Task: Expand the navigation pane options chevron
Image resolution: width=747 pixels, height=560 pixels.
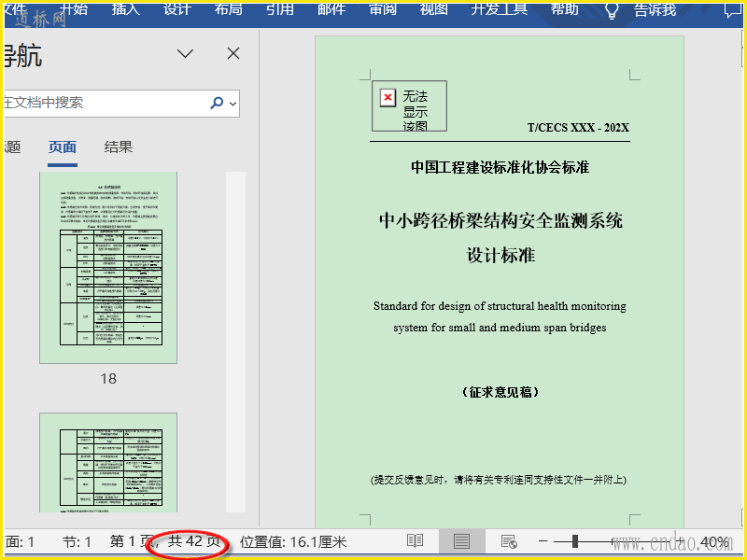Action: pyautogui.click(x=185, y=53)
